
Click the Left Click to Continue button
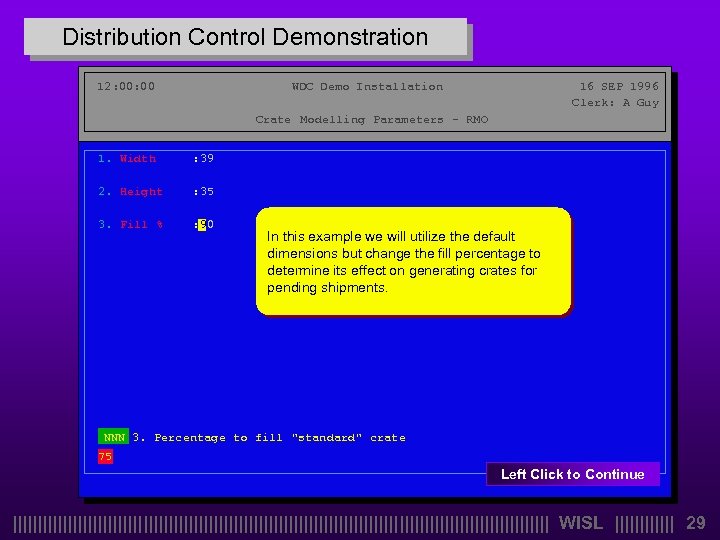(x=573, y=474)
